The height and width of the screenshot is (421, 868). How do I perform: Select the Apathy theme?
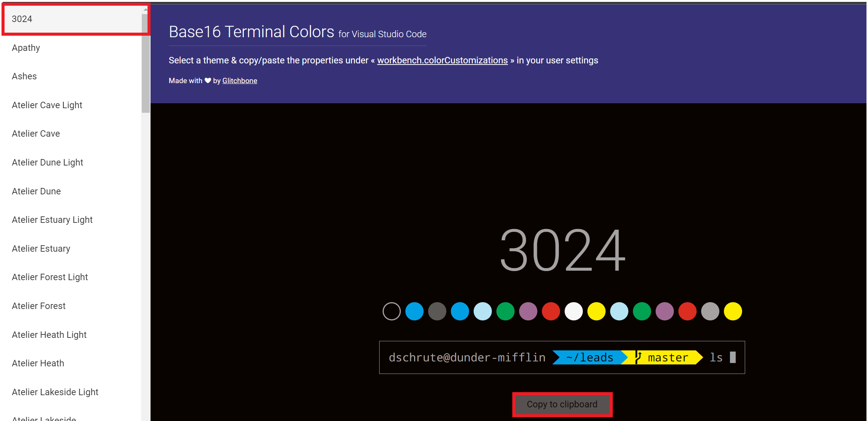tap(26, 48)
